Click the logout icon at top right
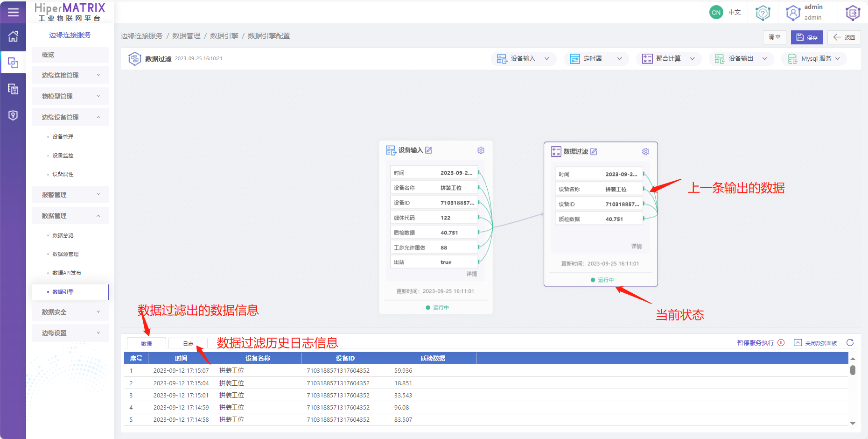Screen dimensions: 868x439 pyautogui.click(x=853, y=13)
